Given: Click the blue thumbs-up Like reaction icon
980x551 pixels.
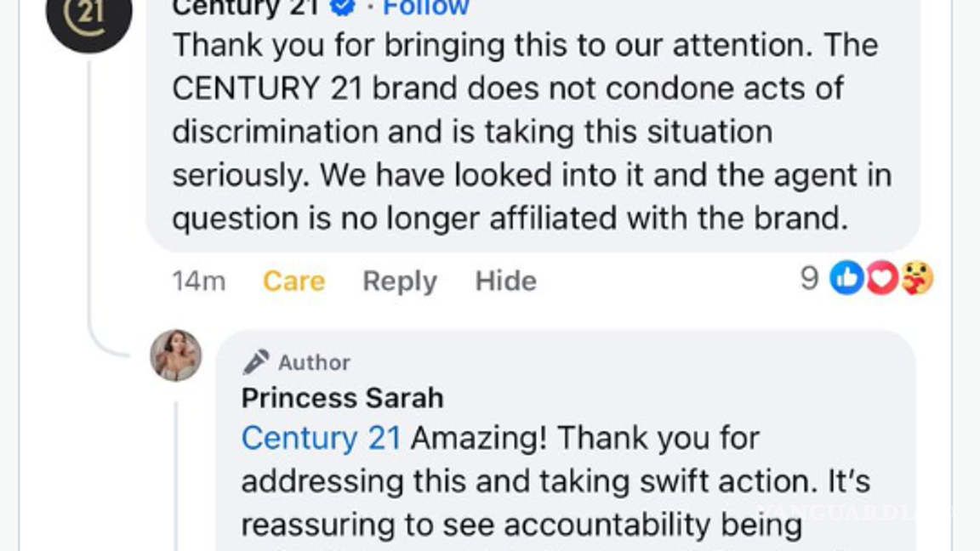Looking at the screenshot, I should [846, 279].
